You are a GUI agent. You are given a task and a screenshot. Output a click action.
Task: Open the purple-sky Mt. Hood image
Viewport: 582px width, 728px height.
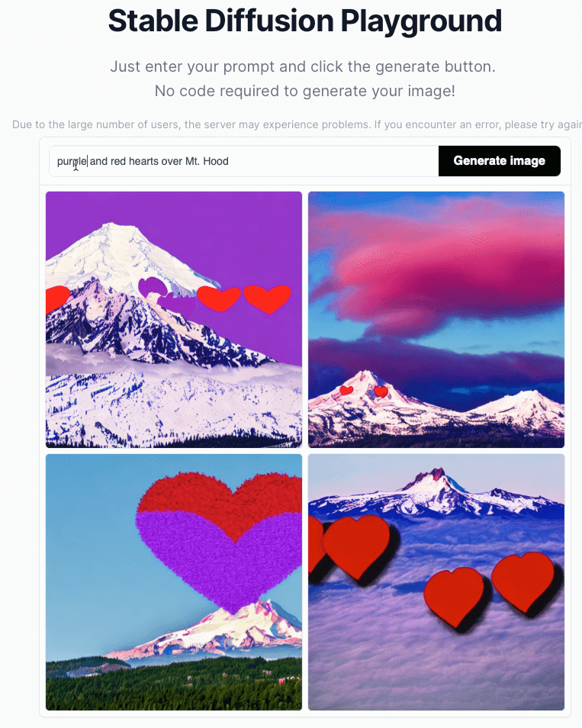tap(174, 320)
